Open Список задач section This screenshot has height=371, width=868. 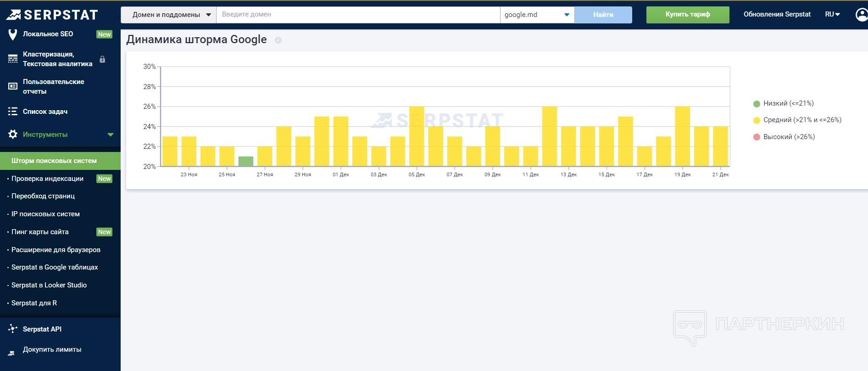pyautogui.click(x=45, y=112)
